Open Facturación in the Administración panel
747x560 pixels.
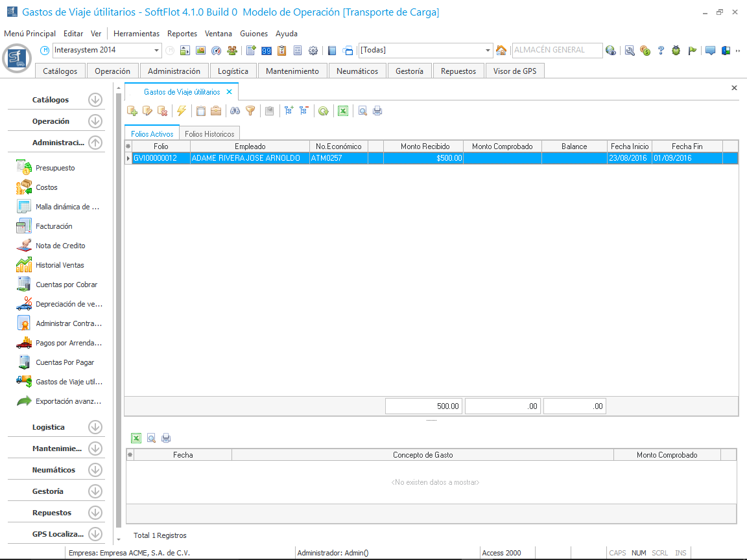[x=54, y=226]
